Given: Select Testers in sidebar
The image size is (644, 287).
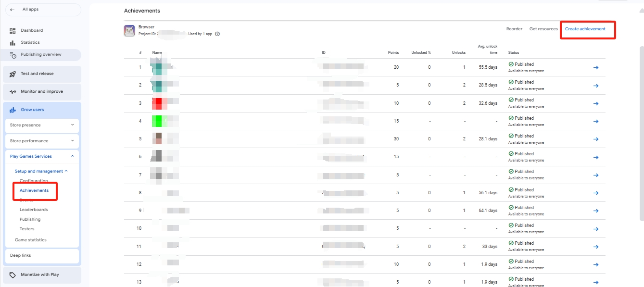Looking at the screenshot, I should click(27, 229).
